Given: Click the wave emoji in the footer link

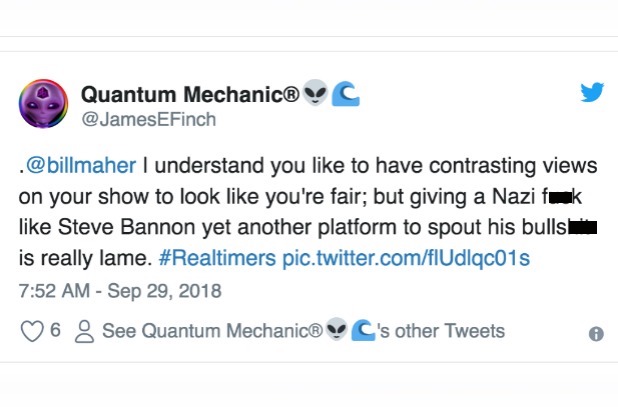Looking at the screenshot, I should tap(363, 331).
